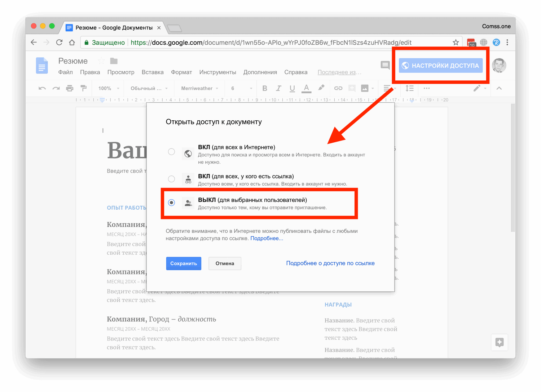The height and width of the screenshot is (392, 541).
Task: Expand the zoom level dropdown at 100%
Action: click(x=107, y=88)
